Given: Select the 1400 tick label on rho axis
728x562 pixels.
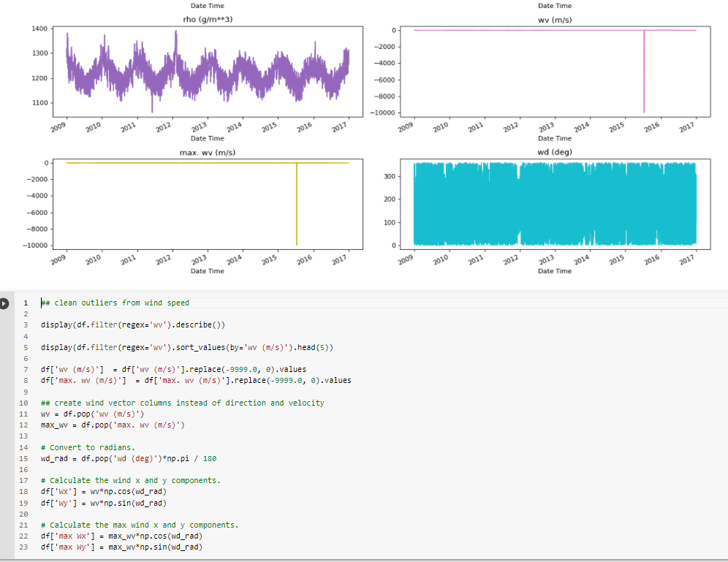Looking at the screenshot, I should click(39, 29).
